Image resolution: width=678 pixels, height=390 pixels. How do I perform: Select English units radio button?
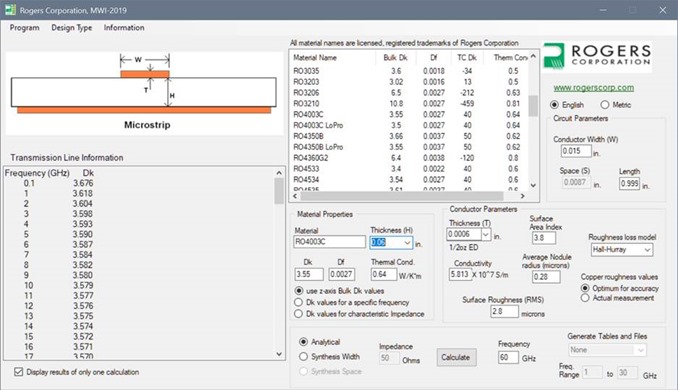[554, 105]
